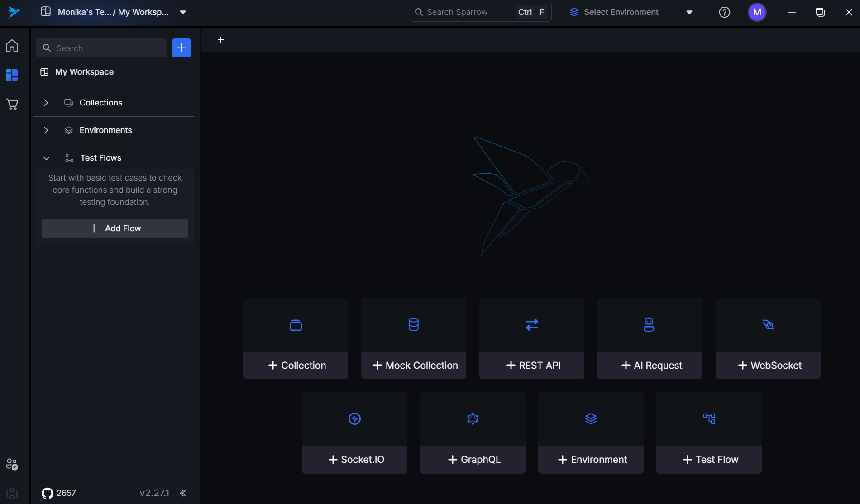The width and height of the screenshot is (860, 504).
Task: Focus the Search Sparrow field
Action: (x=481, y=12)
